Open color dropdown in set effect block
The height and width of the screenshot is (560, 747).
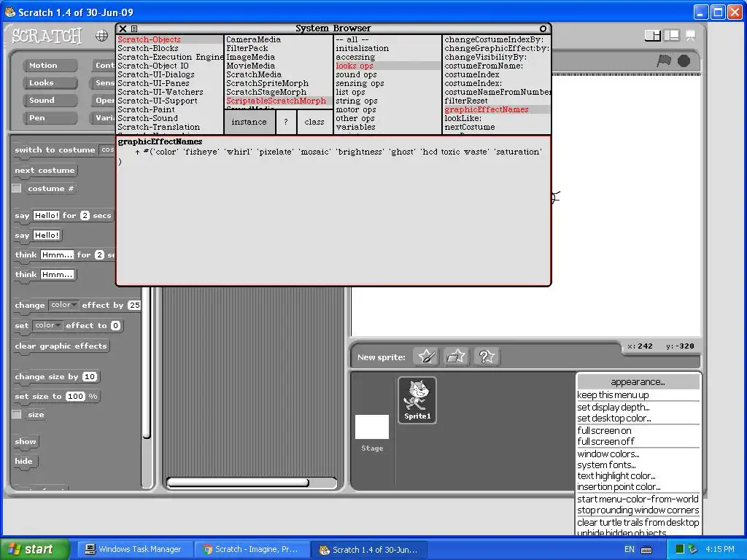click(x=47, y=326)
